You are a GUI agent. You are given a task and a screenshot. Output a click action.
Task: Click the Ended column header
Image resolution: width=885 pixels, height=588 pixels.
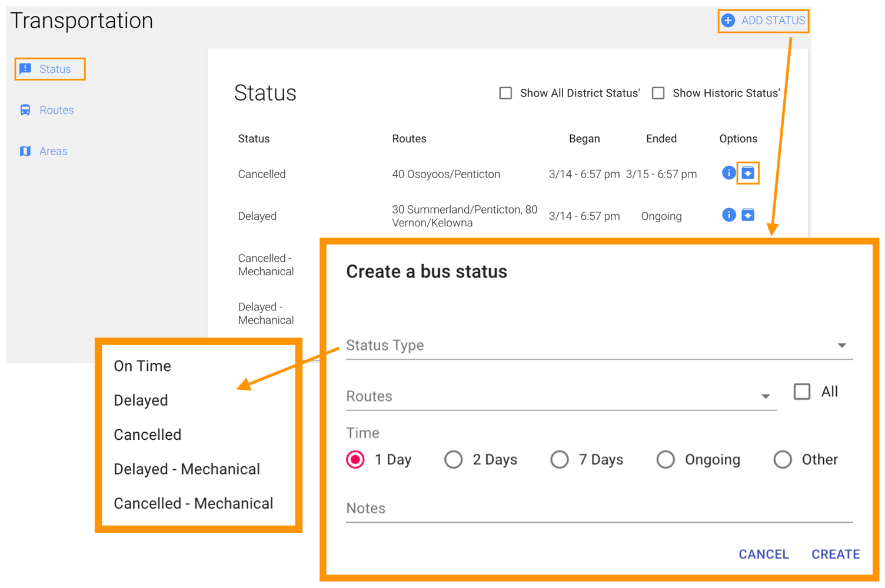click(x=661, y=139)
